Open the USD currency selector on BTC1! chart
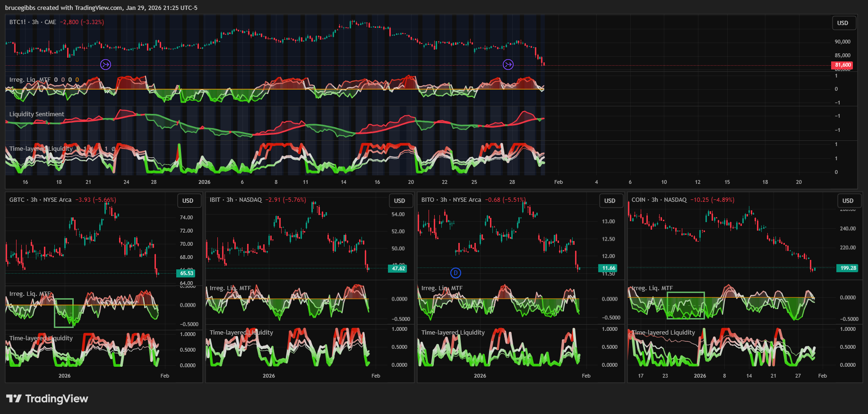868x414 pixels. click(842, 23)
